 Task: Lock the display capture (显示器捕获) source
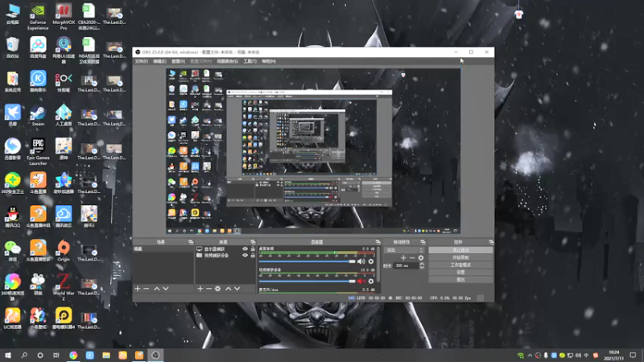[253, 249]
